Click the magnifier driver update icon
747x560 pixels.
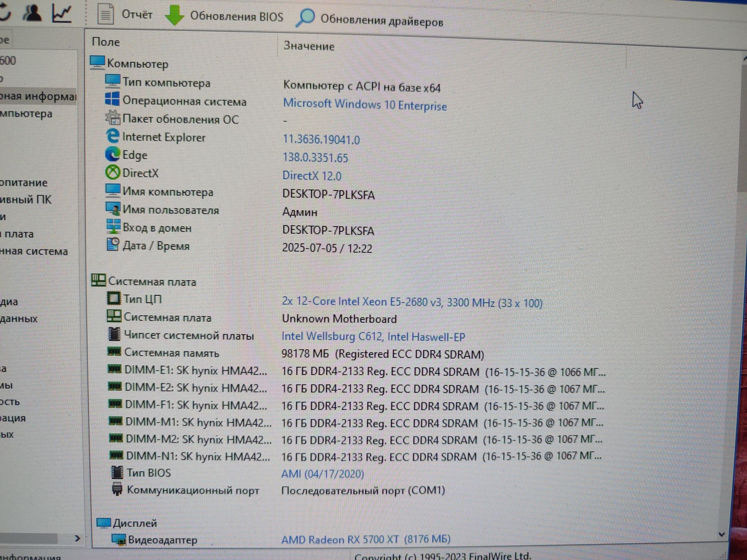(305, 18)
